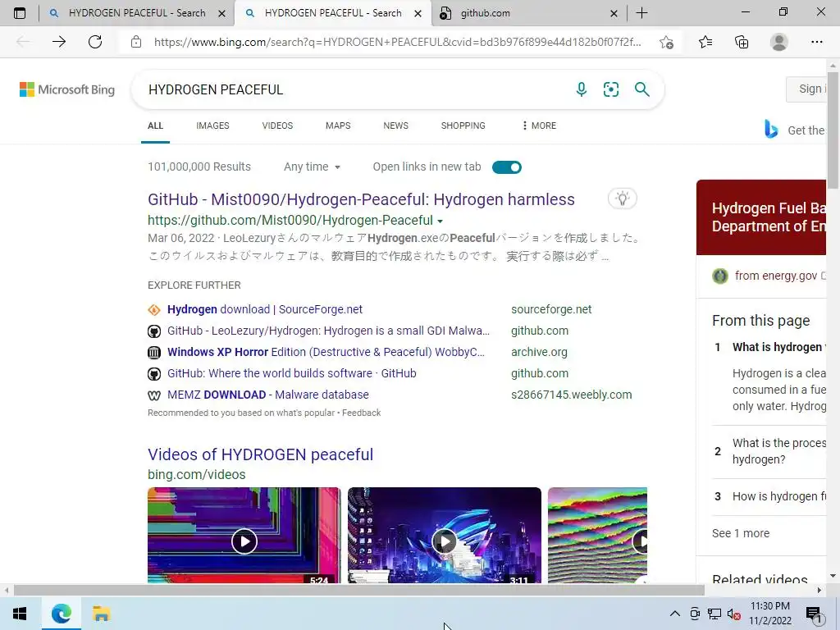This screenshot has width=840, height=630.
Task: Switch to the NEWS tab
Action: click(396, 126)
